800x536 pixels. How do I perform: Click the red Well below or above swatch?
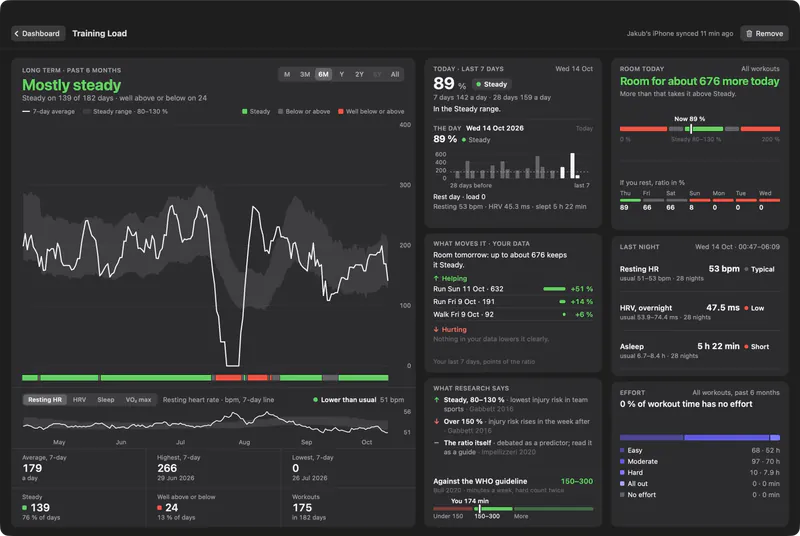[x=340, y=111]
